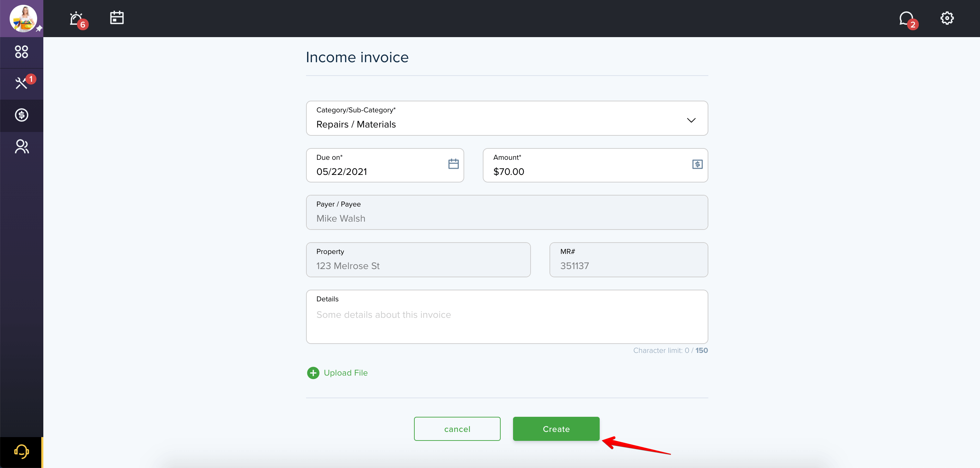Click the Income invoice heading
The image size is (980, 468).
point(357,57)
